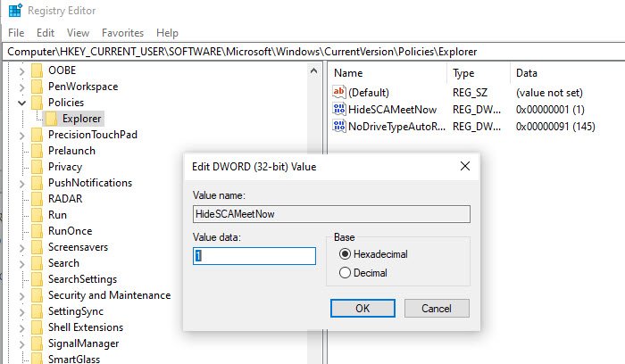Click the (Default) string value icon
This screenshot has height=364, width=625.
click(x=338, y=92)
